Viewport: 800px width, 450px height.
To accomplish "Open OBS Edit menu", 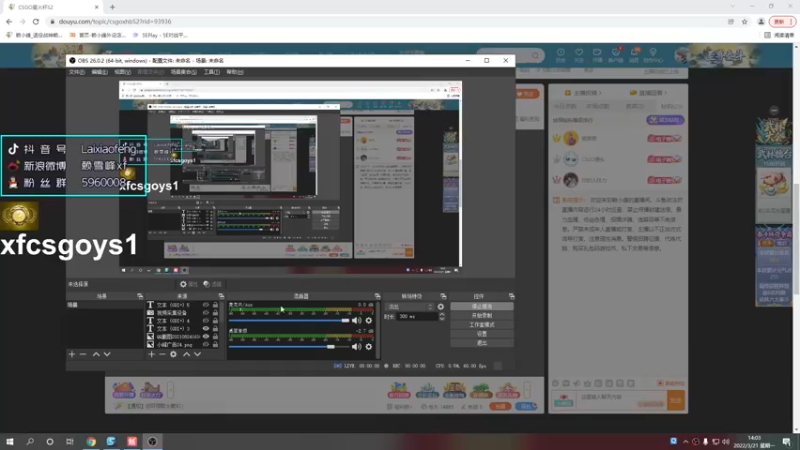I will point(99,72).
